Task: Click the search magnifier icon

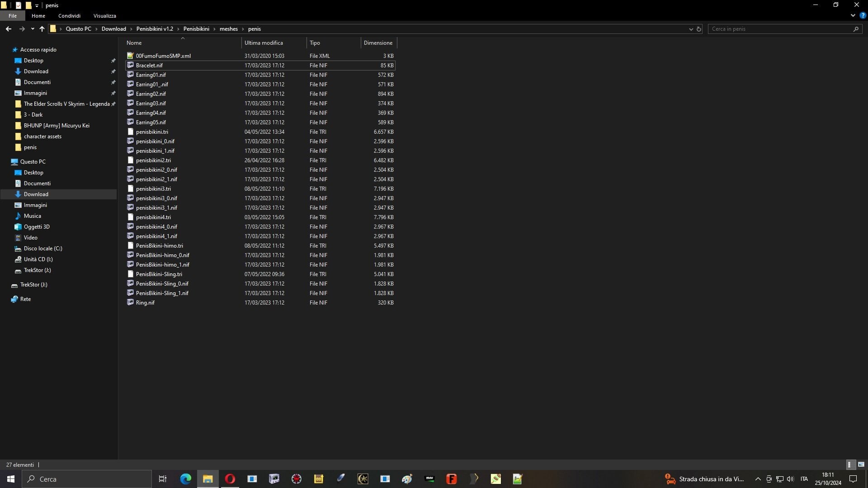Action: pyautogui.click(x=855, y=29)
